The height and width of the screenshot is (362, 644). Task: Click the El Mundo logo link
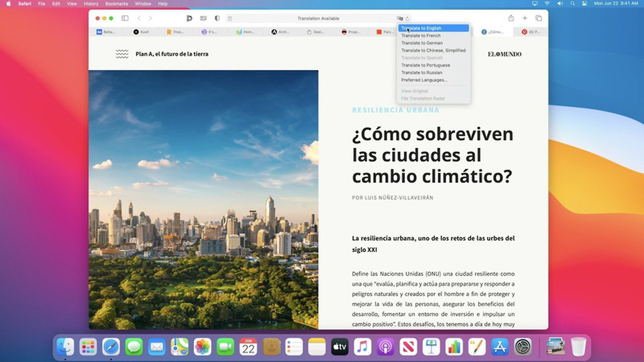pos(504,54)
